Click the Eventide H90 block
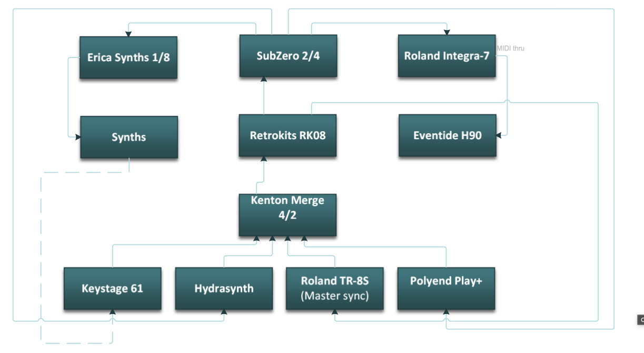Viewport: 644px width, 353px height. (448, 135)
